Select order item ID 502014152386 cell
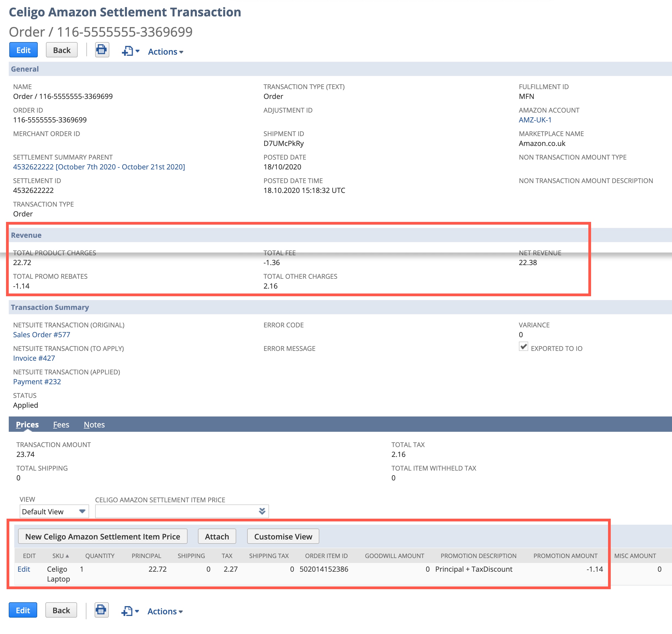The width and height of the screenshot is (672, 634). pos(324,569)
